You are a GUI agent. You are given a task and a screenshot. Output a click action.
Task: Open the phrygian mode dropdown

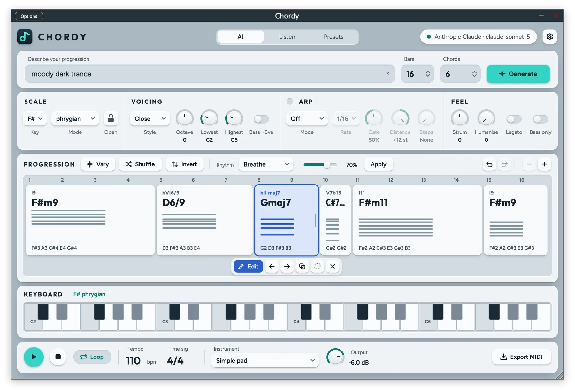point(75,118)
